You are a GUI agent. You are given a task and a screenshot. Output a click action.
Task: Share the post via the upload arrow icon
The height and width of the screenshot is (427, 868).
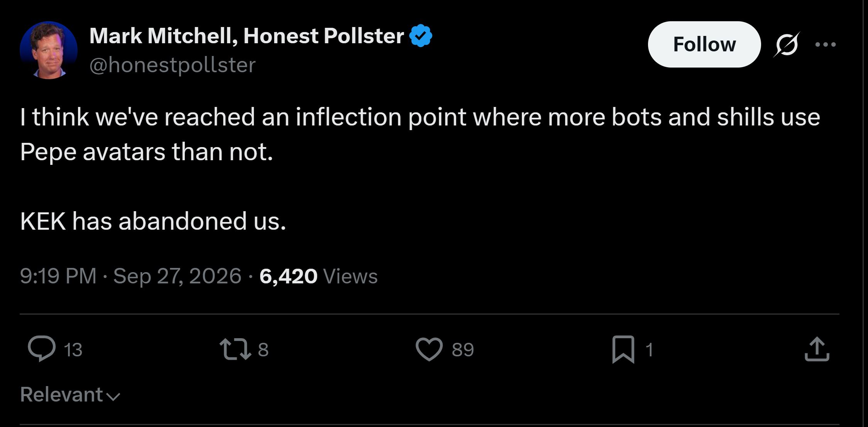[x=817, y=349]
